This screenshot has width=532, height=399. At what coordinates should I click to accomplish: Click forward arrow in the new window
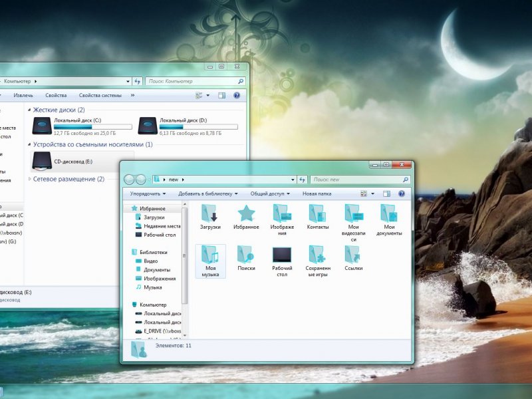click(x=141, y=180)
